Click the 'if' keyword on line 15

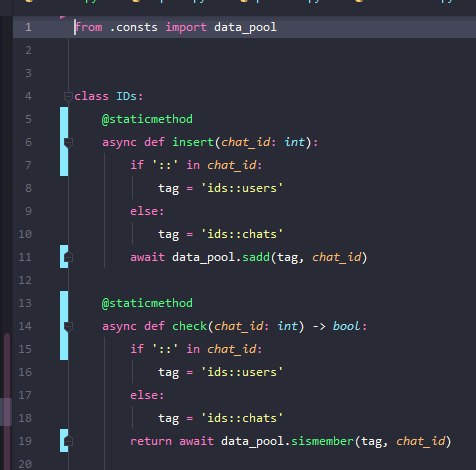(137, 349)
